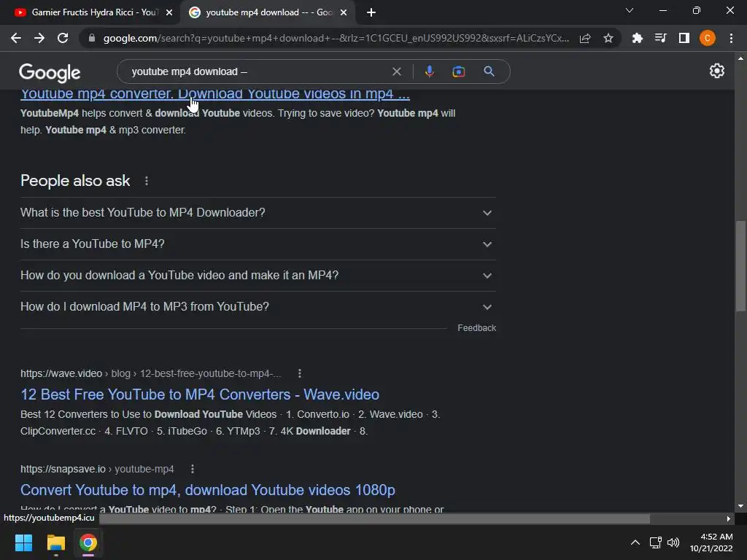This screenshot has width=747, height=560.
Task: Search by image with camera icon
Action: click(459, 71)
